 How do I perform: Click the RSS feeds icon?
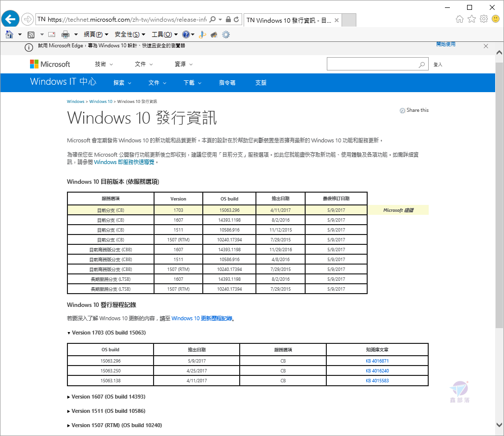tap(31, 34)
